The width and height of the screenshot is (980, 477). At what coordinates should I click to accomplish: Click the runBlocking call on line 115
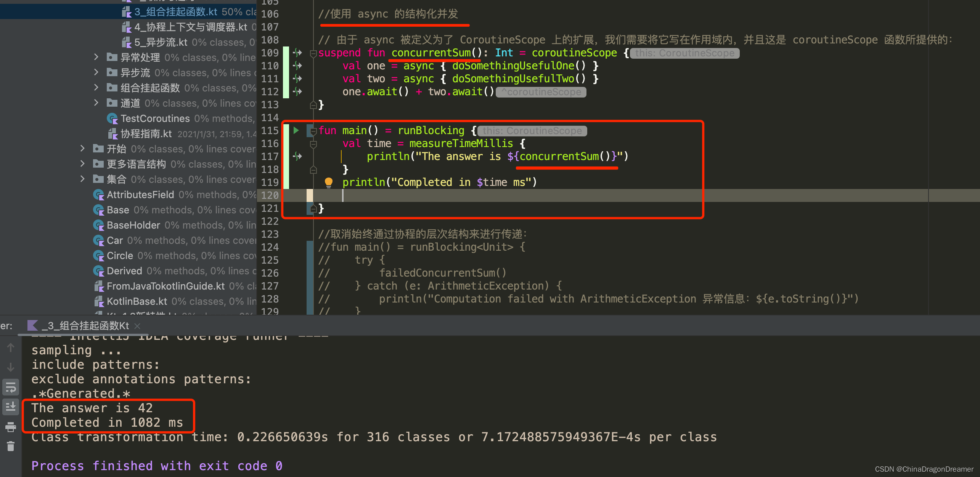click(431, 130)
